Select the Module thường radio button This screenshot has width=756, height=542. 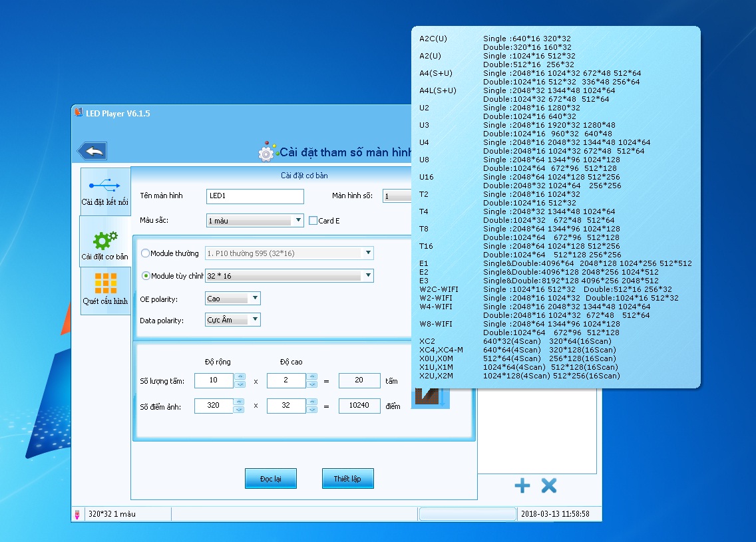click(x=146, y=253)
